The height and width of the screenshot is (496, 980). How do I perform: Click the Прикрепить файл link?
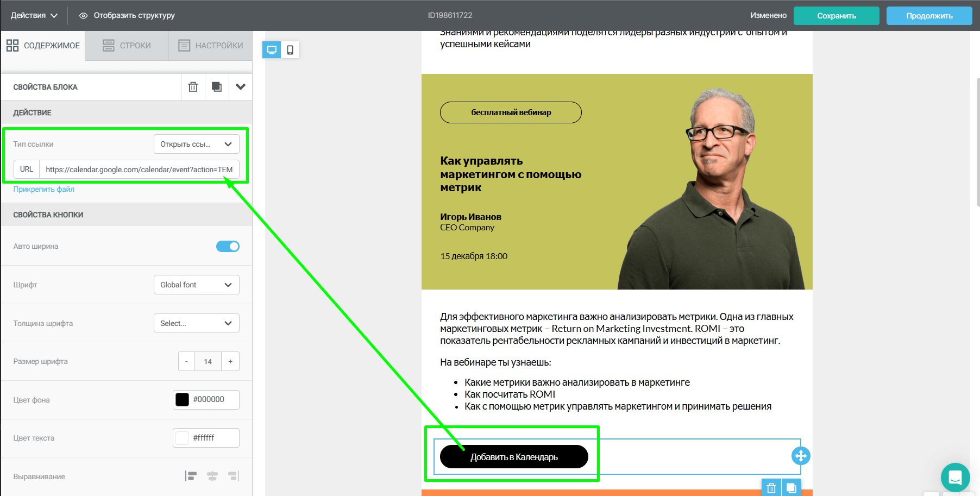(44, 189)
